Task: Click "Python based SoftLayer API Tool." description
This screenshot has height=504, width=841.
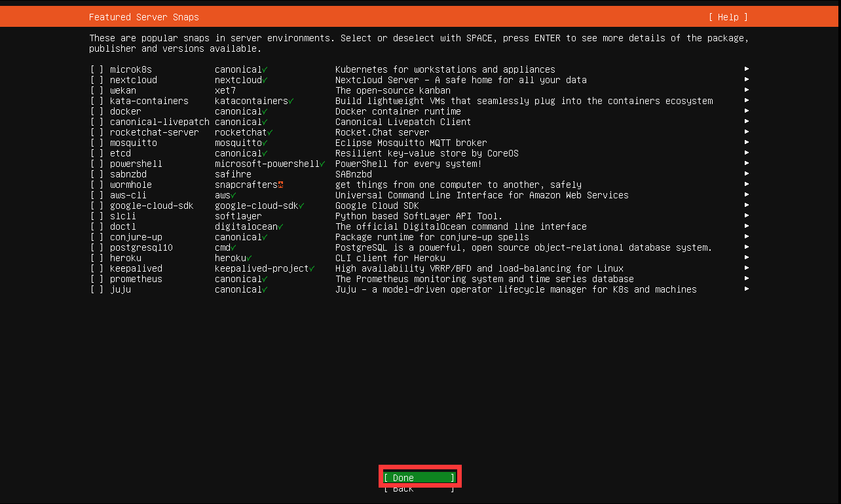Action: 419,216
